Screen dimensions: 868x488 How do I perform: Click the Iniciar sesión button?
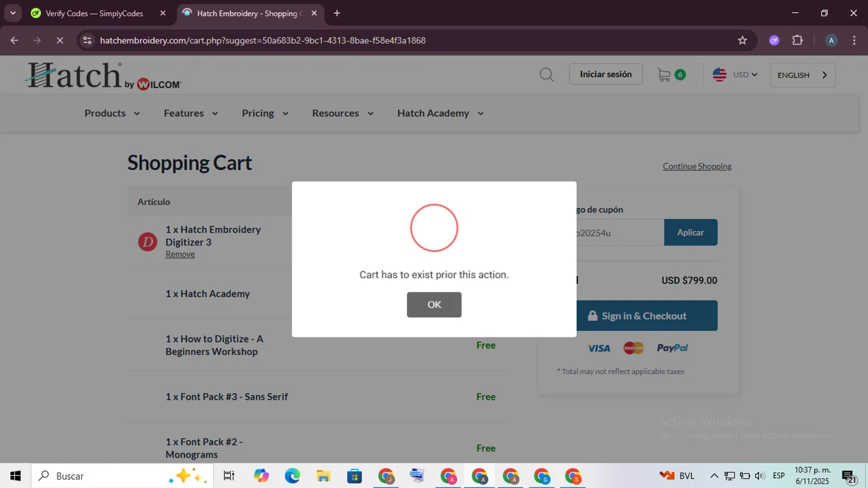(x=605, y=74)
